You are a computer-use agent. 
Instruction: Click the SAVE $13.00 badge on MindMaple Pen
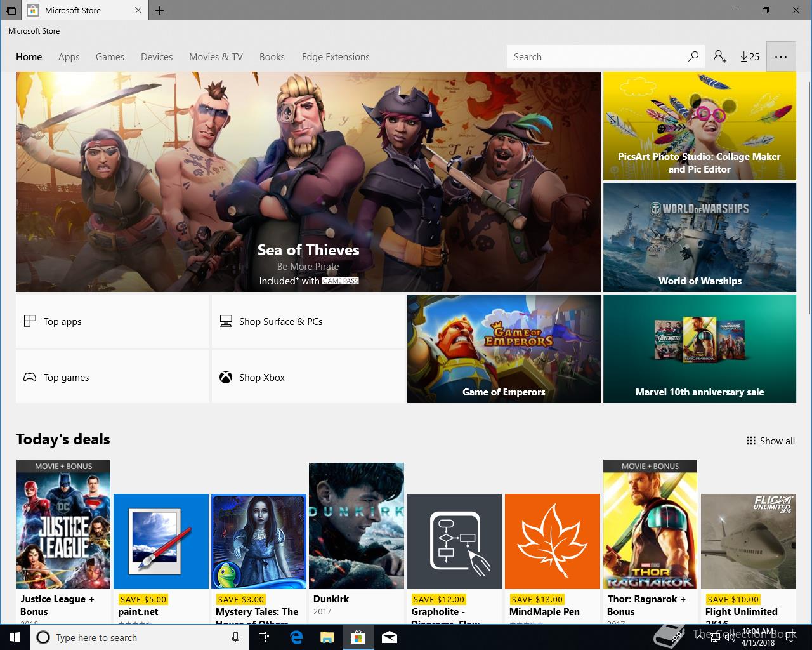click(x=537, y=599)
